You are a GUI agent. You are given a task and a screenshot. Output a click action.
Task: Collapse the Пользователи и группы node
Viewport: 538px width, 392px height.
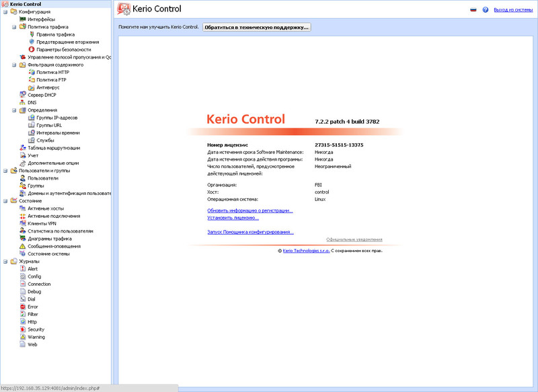(5, 171)
